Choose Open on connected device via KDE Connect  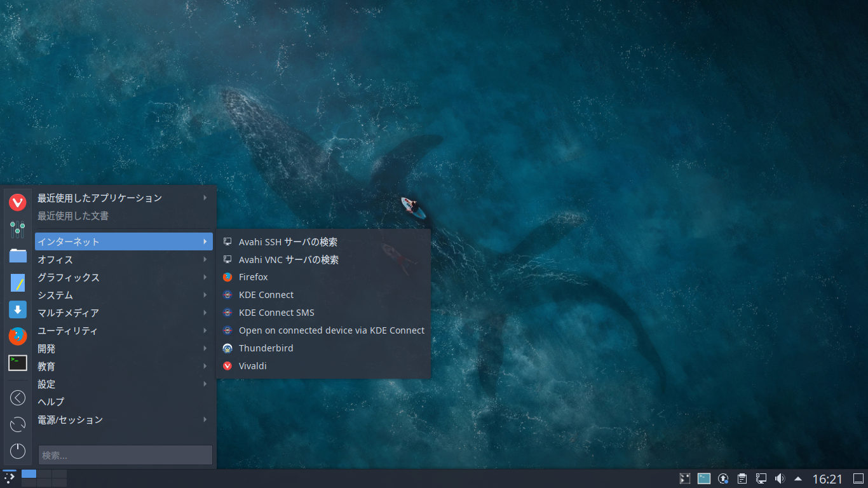323,330
